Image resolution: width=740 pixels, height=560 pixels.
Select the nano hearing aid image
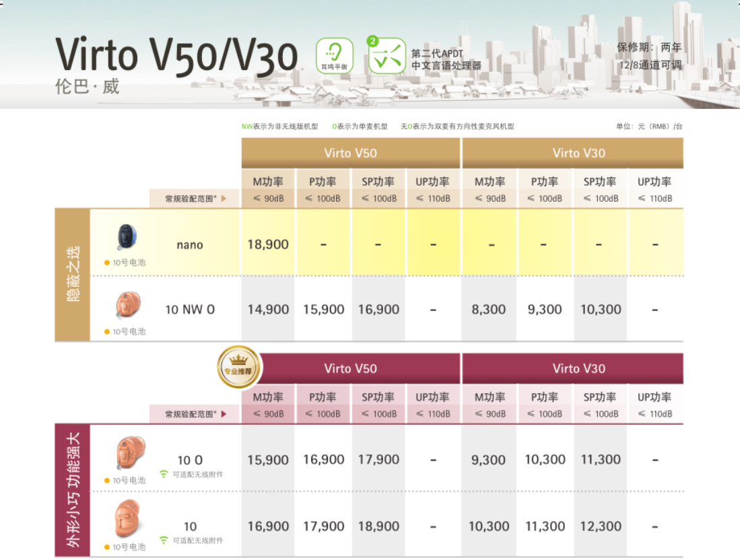click(127, 236)
